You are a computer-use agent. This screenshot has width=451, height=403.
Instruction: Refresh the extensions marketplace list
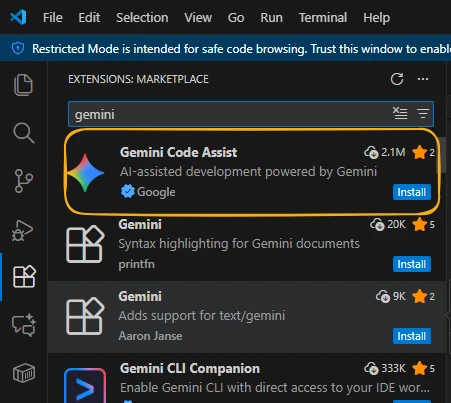[x=397, y=79]
